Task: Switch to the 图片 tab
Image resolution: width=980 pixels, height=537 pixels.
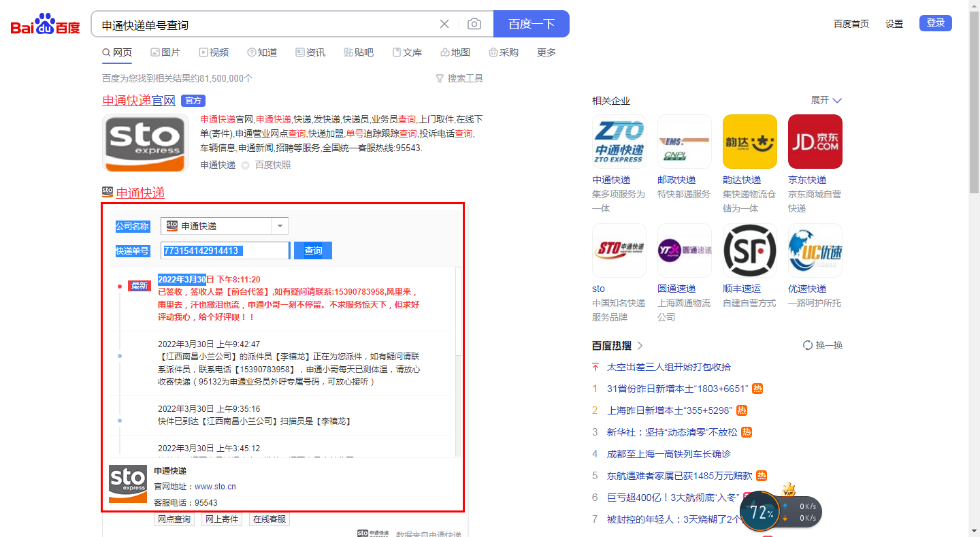Action: tap(165, 52)
